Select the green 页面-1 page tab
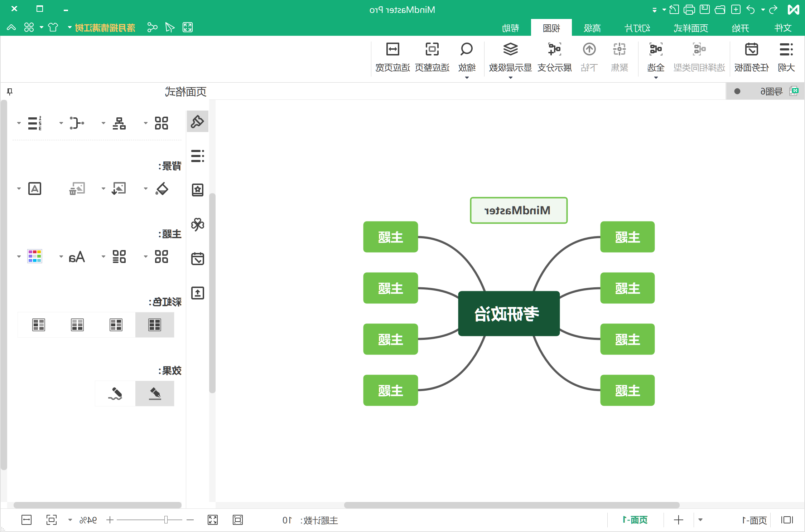 (x=635, y=520)
